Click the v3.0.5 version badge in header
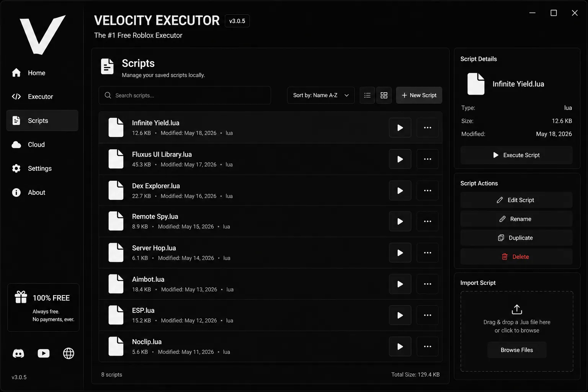Image resolution: width=588 pixels, height=392 pixels. pyautogui.click(x=237, y=21)
